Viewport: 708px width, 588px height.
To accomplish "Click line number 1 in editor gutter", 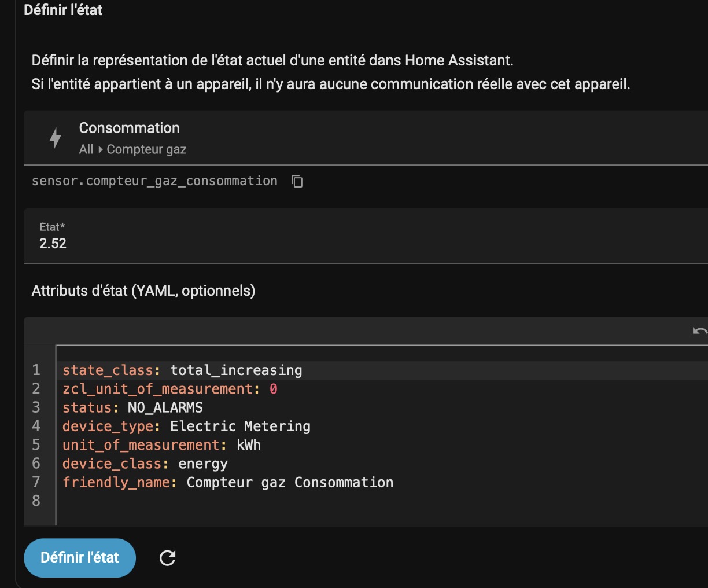I will 36,370.
